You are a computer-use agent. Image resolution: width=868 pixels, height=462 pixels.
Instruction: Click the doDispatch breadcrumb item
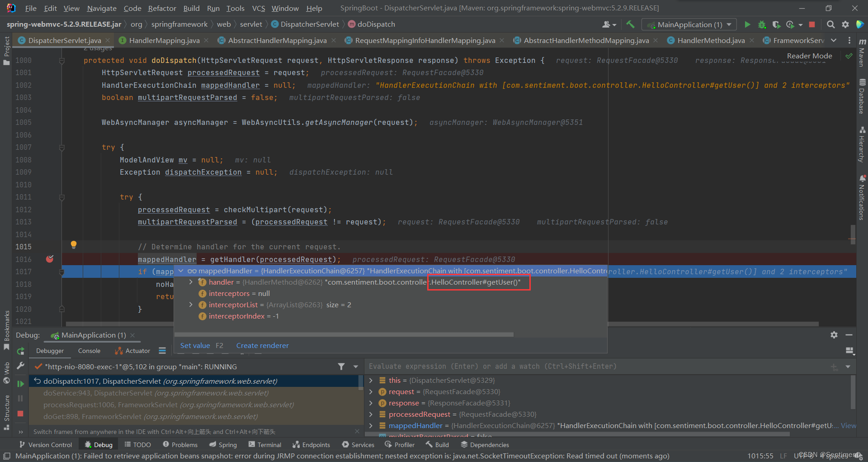click(x=371, y=24)
